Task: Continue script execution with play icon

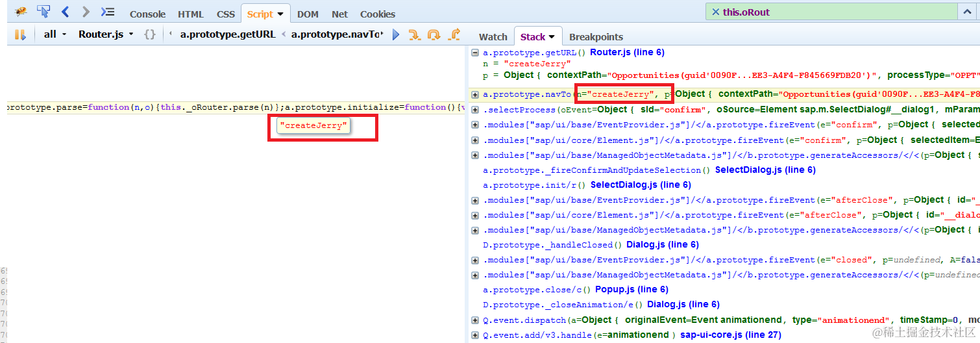Action: point(396,34)
